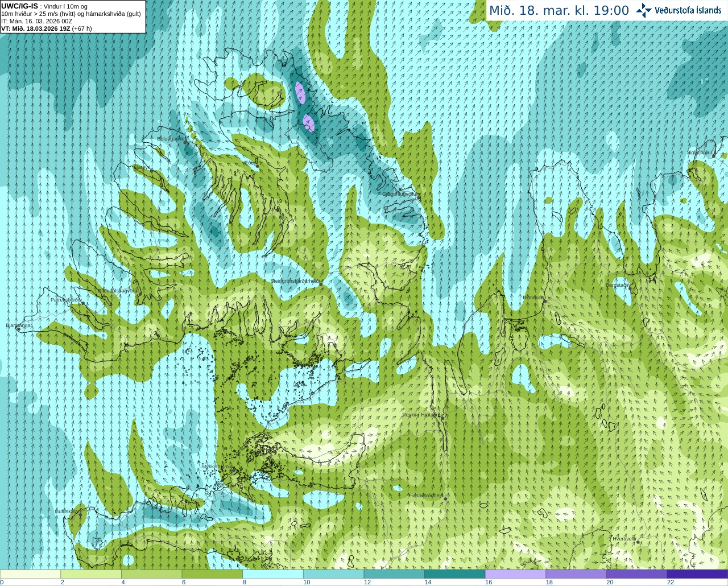Viewport: 728px width, 586px height.
Task: Click the Bjargtangar station label
Action: click(x=19, y=325)
